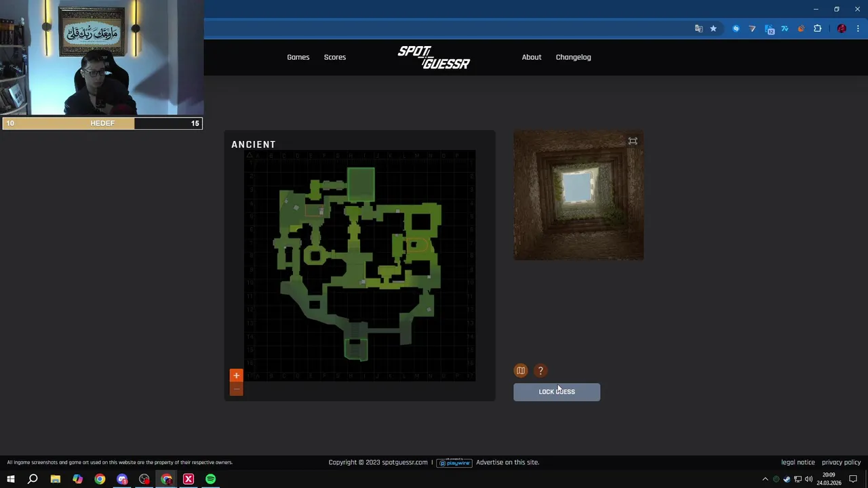The height and width of the screenshot is (488, 868).
Task: Open the orange extension icon
Action: point(801,28)
